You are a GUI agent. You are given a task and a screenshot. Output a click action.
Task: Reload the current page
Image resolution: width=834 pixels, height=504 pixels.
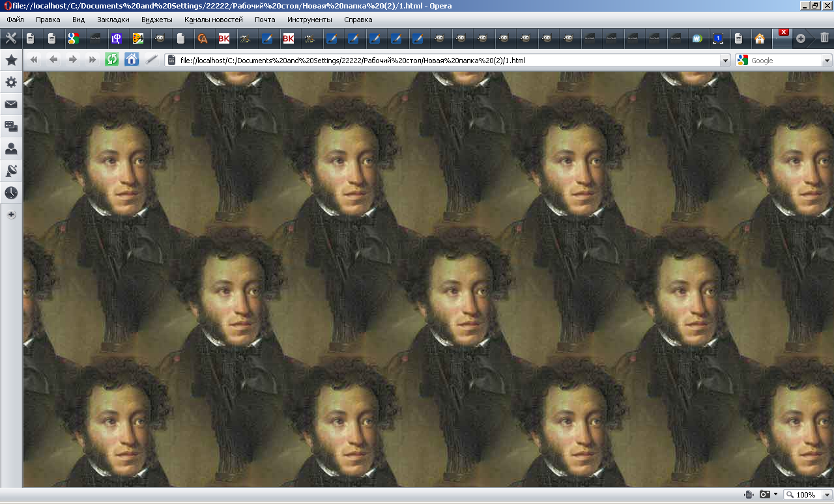pos(112,60)
